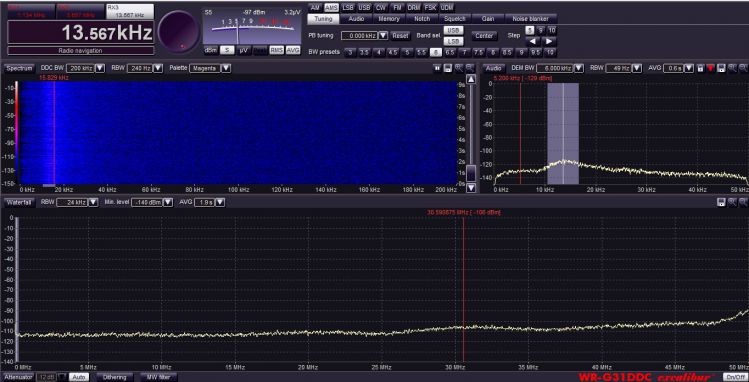Switch S-meter units to dBm
The width and height of the screenshot is (749, 382).
pos(211,50)
